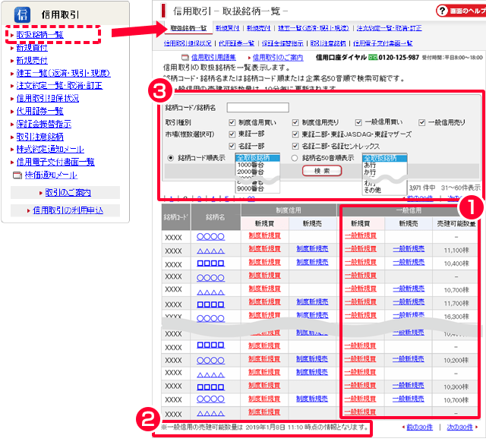Open the 新規売付 top tab
The height and width of the screenshot is (448, 486).
click(259, 28)
